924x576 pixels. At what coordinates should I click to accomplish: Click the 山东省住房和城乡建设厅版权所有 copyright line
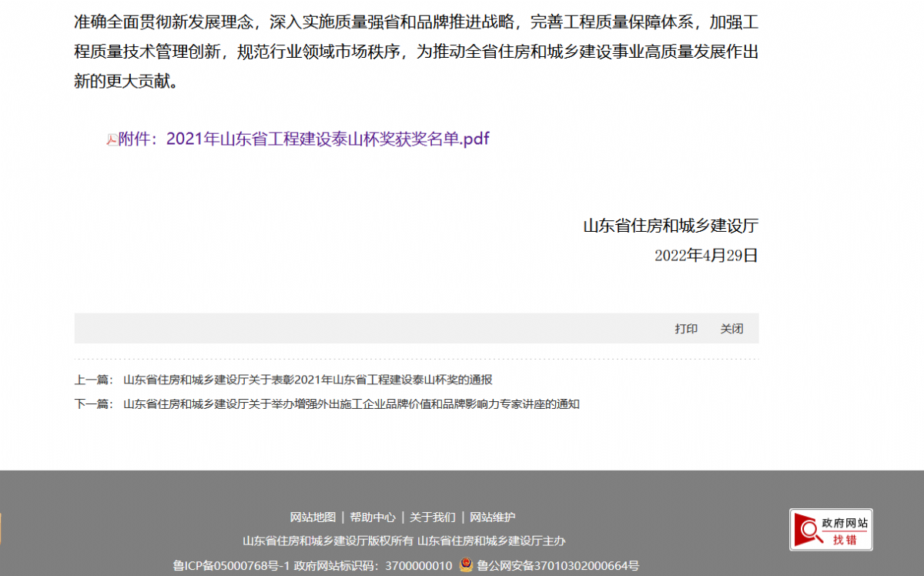[x=328, y=541]
